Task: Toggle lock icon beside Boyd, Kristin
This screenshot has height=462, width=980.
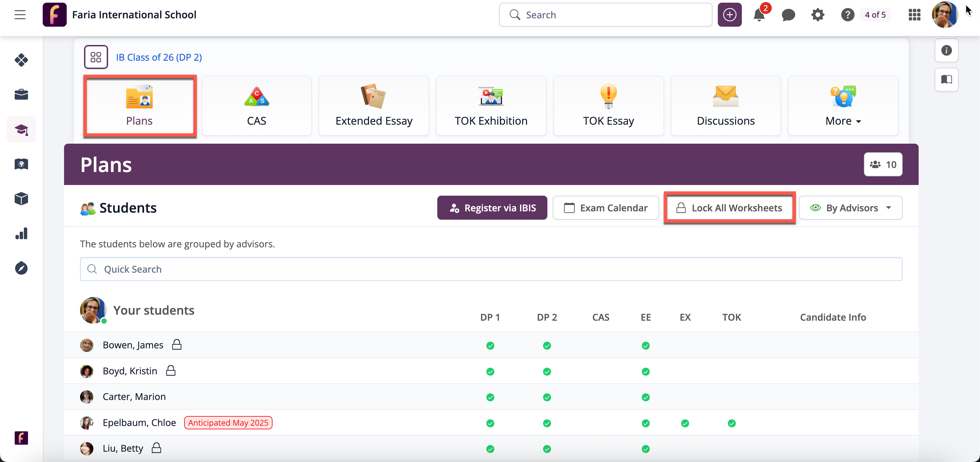Action: [x=171, y=370]
